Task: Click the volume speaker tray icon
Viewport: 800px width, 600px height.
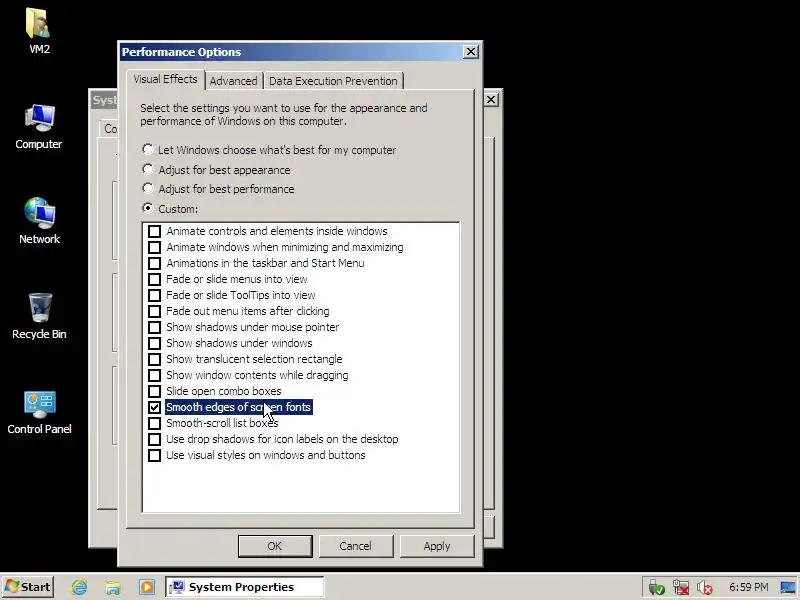Action: (x=705, y=588)
